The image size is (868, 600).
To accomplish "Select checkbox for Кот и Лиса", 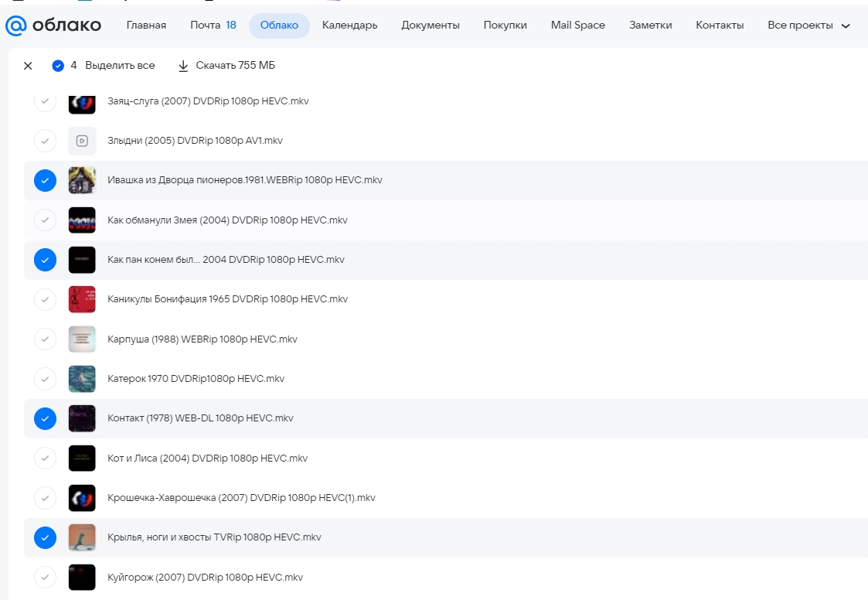I will click(46, 459).
